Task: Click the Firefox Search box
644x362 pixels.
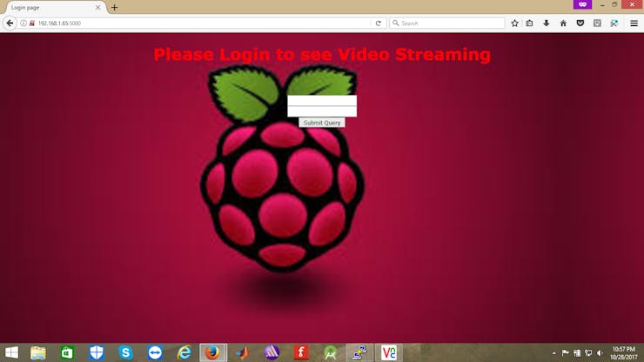Action: [447, 23]
